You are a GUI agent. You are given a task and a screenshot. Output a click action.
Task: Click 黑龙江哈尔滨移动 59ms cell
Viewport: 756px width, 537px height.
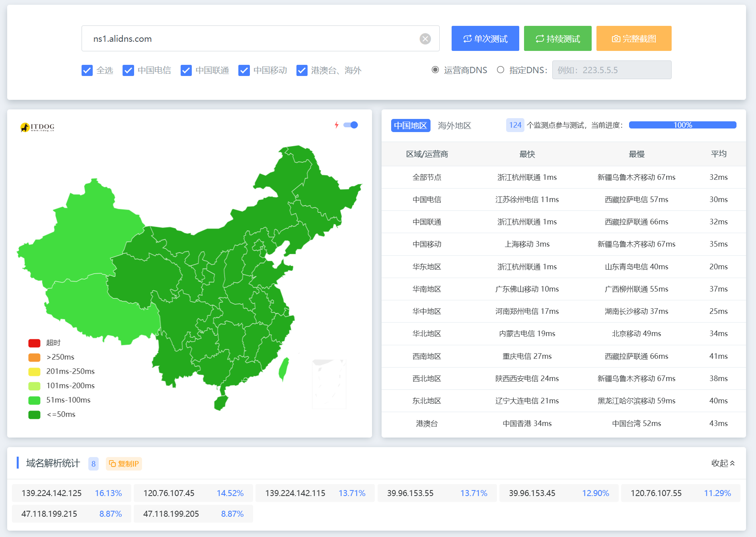pyautogui.click(x=636, y=401)
